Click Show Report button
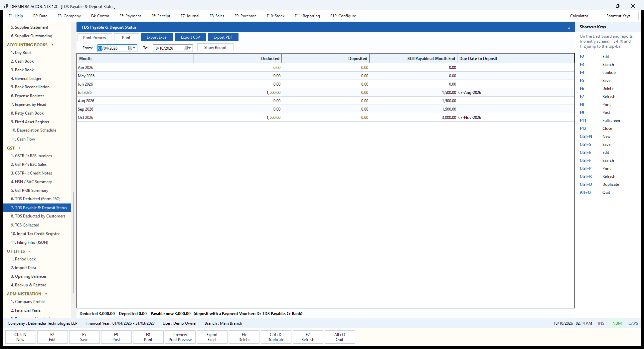This screenshot has width=644, height=349. [215, 48]
